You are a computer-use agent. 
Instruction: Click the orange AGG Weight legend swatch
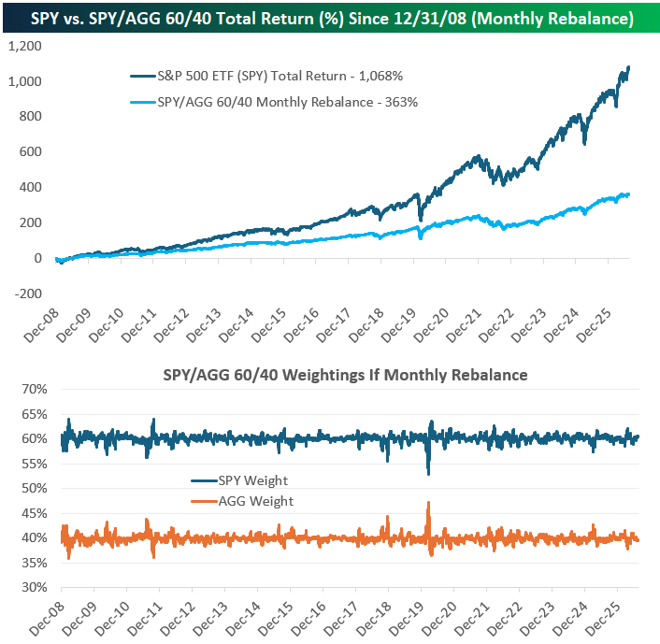click(204, 501)
